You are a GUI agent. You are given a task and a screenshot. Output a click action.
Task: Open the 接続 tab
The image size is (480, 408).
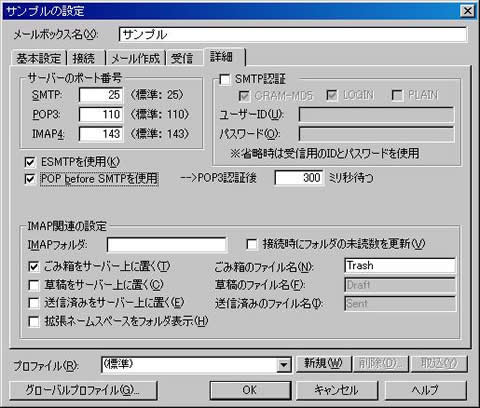click(x=85, y=58)
